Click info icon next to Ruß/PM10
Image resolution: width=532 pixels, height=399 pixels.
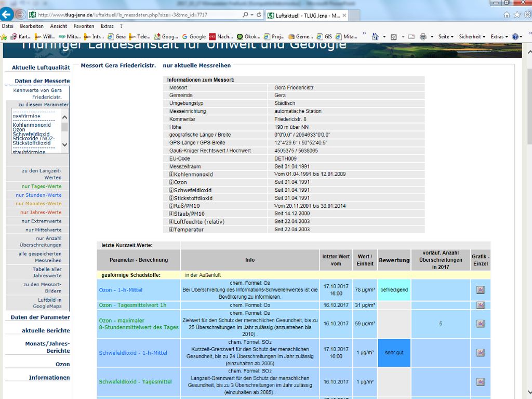171,206
